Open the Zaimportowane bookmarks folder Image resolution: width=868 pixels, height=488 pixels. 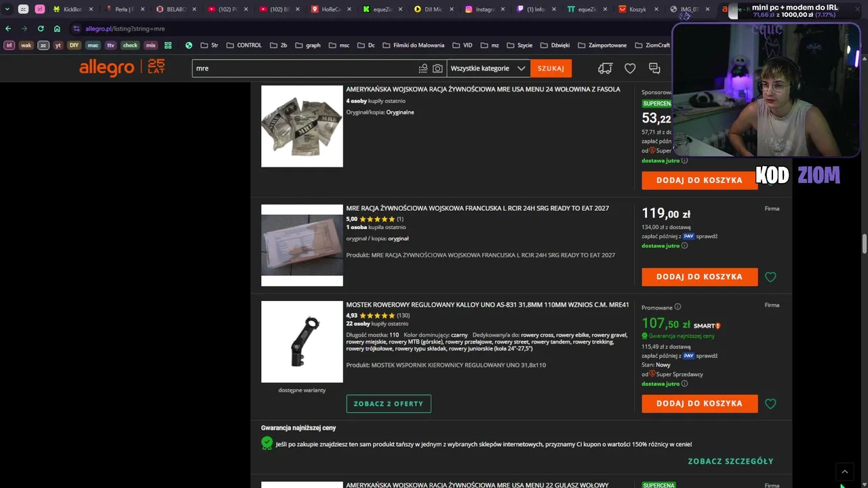coord(602,45)
